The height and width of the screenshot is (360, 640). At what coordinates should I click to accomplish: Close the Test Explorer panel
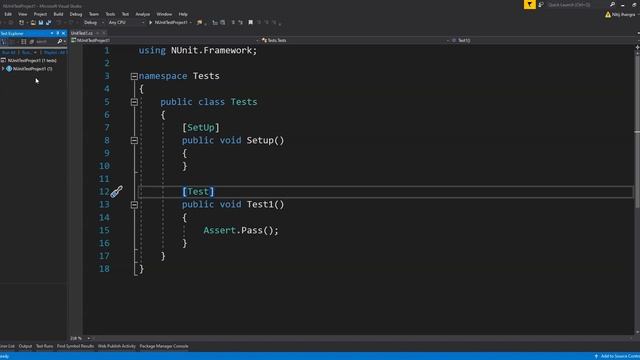click(x=63, y=33)
